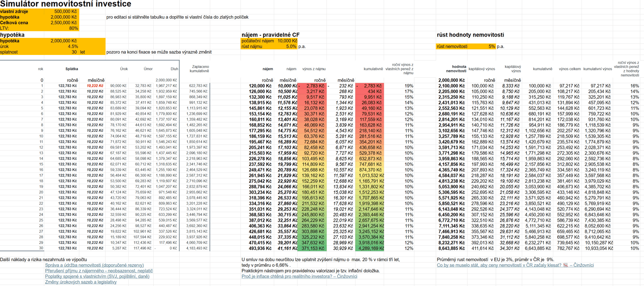Click the year 1 property value '2,100,000 Kč'

[x=451, y=86]
